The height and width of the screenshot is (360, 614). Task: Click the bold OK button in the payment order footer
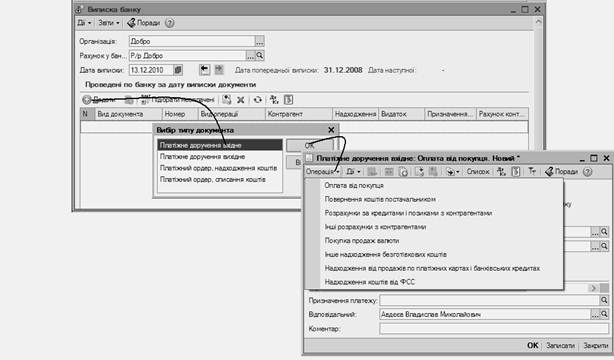(533, 345)
